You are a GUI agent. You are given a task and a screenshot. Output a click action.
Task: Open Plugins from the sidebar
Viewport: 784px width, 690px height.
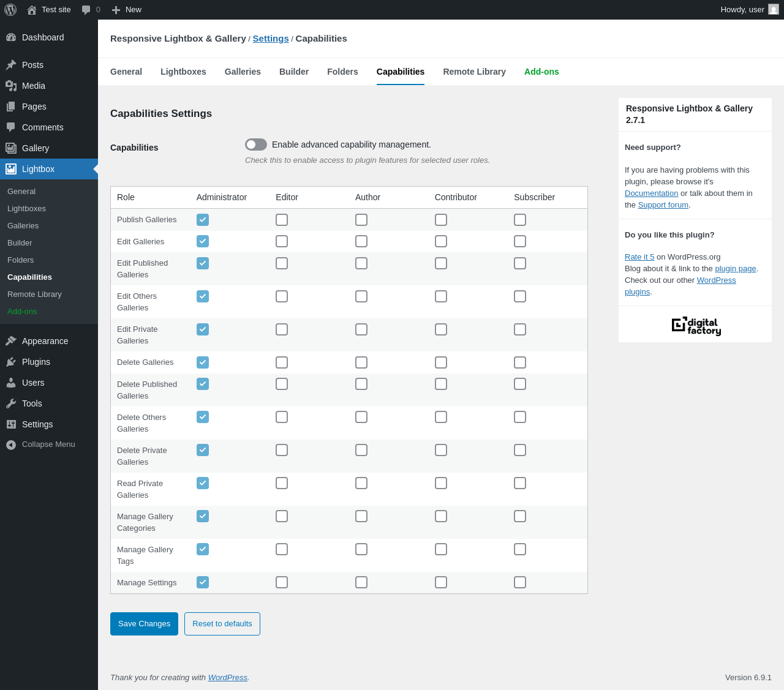point(36,362)
